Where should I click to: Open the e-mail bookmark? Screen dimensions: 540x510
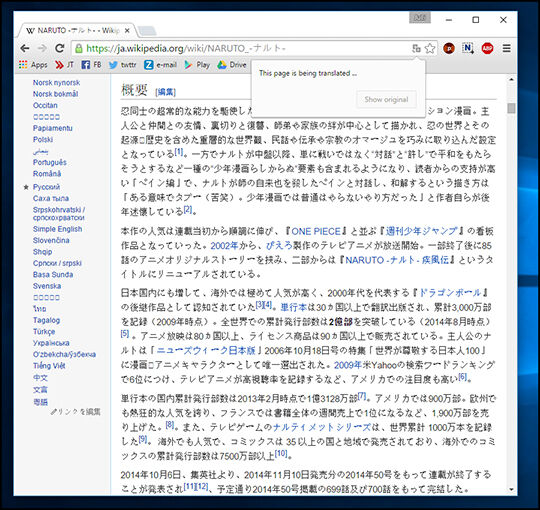pos(160,65)
